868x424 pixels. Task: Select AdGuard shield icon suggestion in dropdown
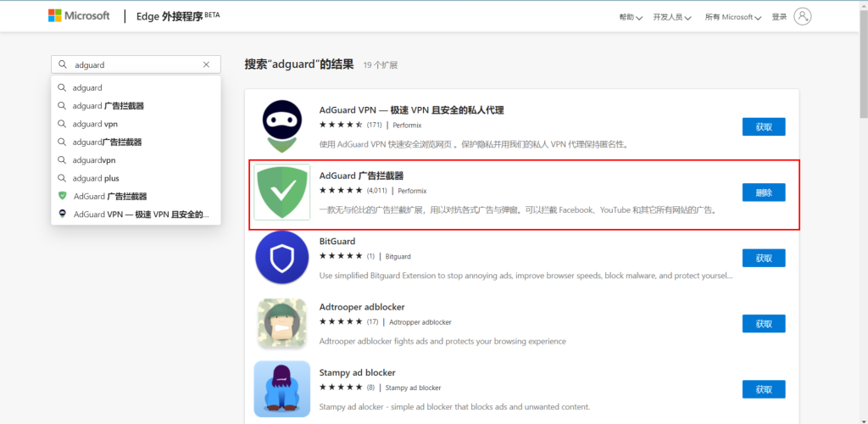coord(63,196)
